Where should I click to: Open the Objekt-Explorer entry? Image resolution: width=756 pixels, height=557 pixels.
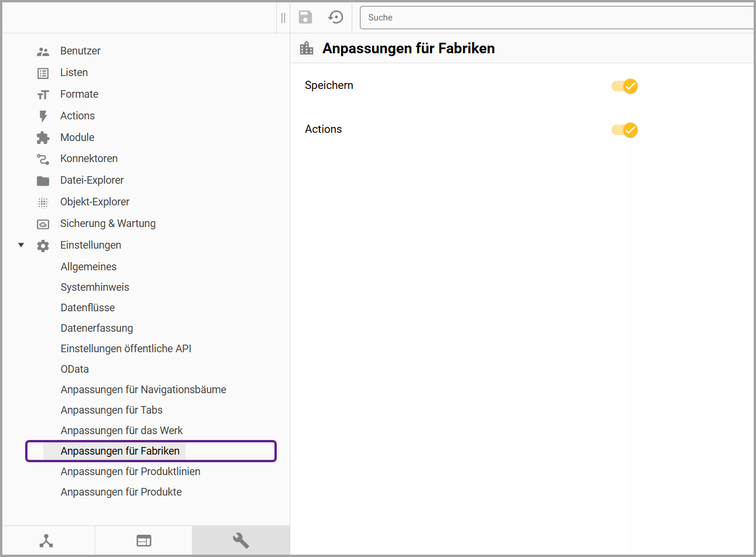pos(95,202)
